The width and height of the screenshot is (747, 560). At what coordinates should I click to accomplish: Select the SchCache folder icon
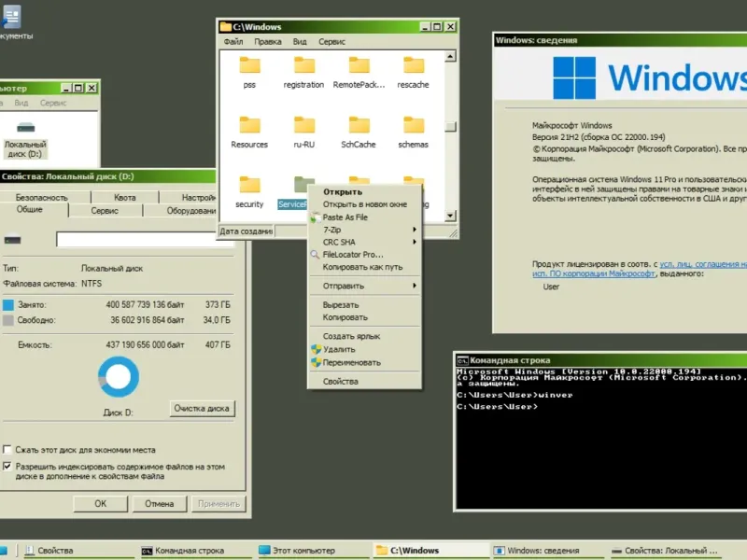(x=359, y=125)
